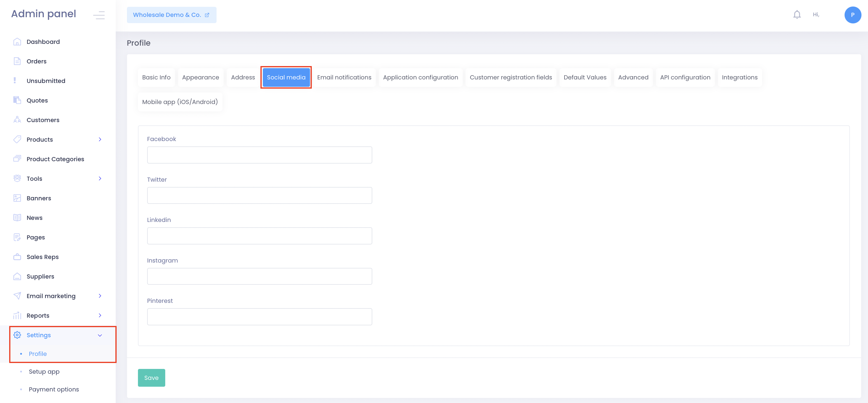Viewport: 868px width, 403px height.
Task: Expand the Tools submenu chevron
Action: click(100, 178)
